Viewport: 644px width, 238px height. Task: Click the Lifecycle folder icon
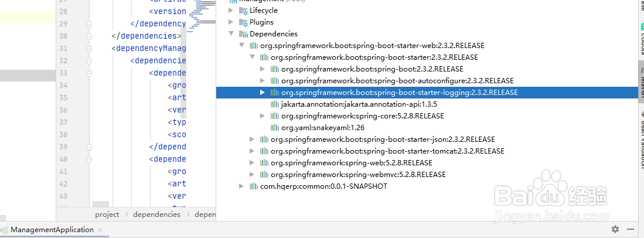(x=243, y=11)
